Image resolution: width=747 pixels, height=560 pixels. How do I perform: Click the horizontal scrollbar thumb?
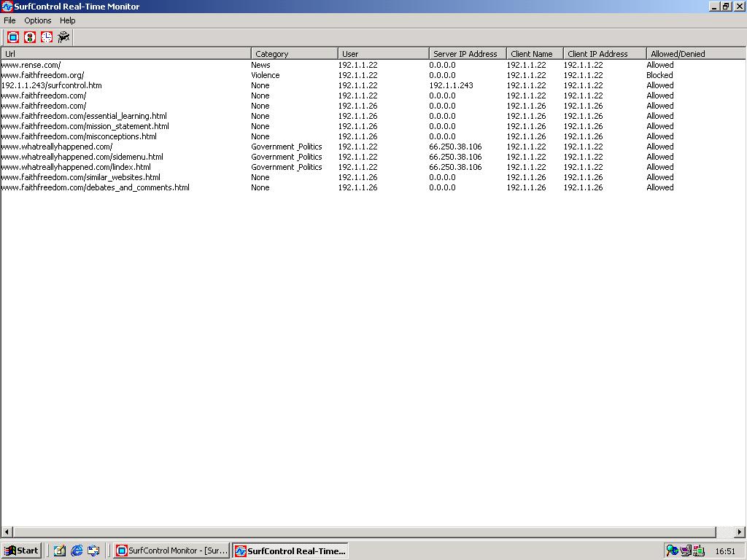click(x=365, y=532)
